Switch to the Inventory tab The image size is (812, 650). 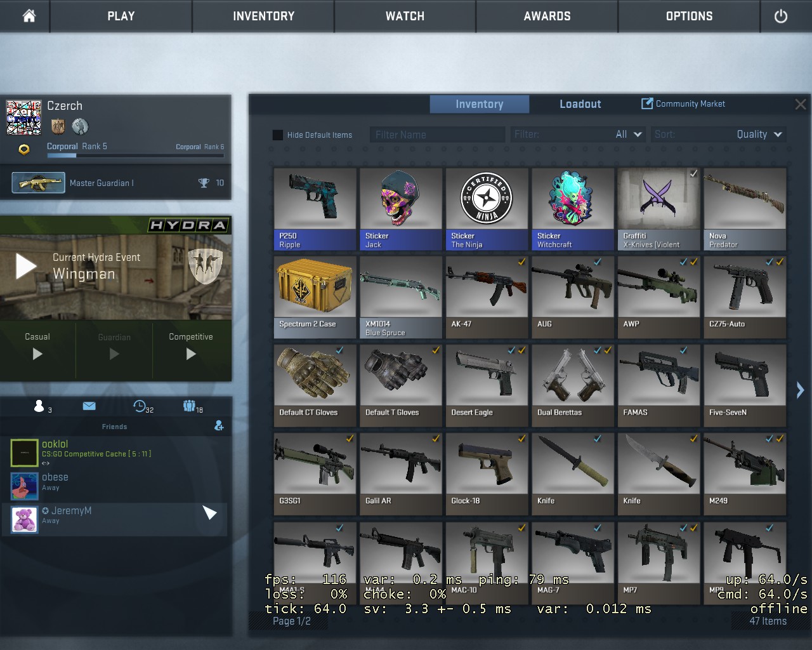[480, 104]
